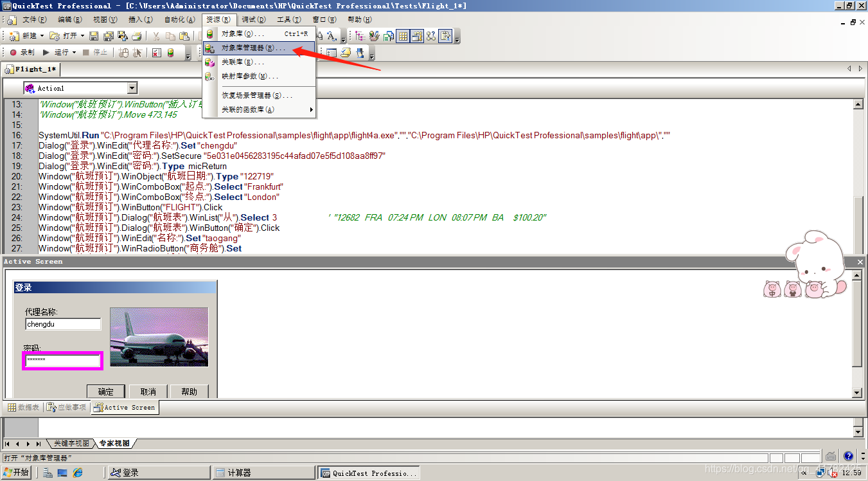The image size is (868, 481).
Task: Toggle the Active Screen pane toolbar button
Action: [x=418, y=36]
